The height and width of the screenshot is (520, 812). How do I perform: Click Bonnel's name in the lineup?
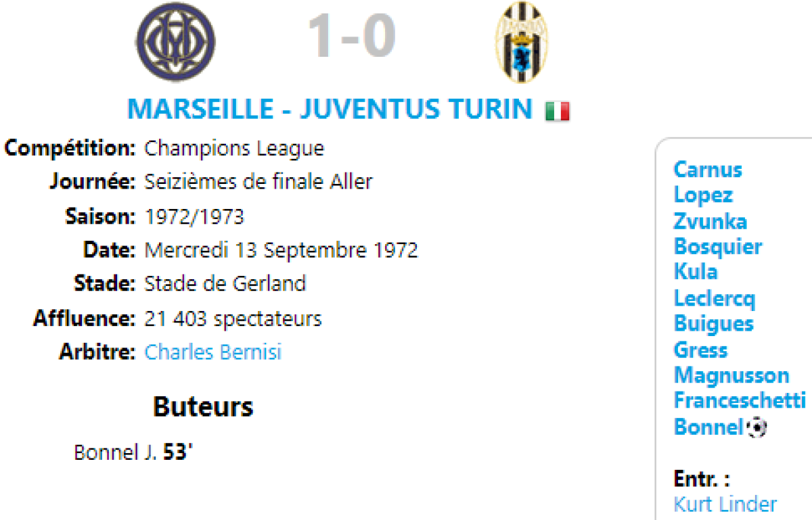click(708, 427)
